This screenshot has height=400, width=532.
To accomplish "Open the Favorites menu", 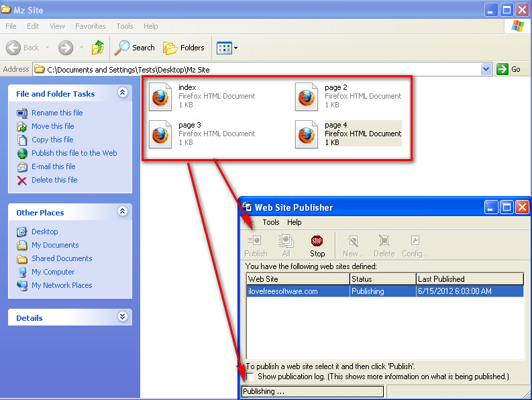I will coord(91,26).
